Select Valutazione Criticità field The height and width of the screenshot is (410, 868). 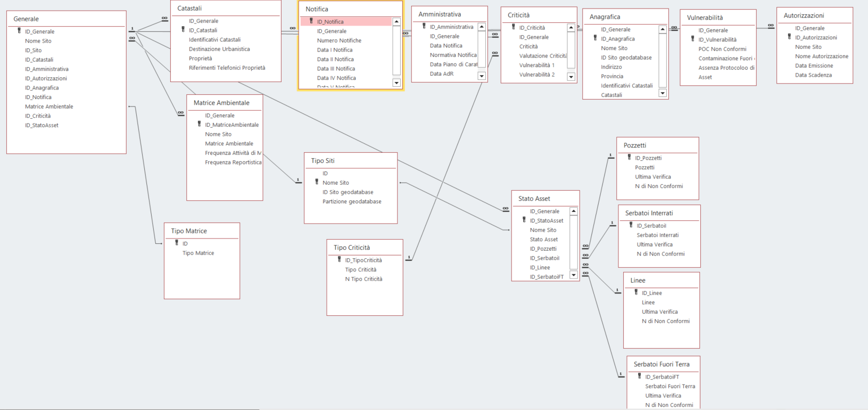coord(543,56)
